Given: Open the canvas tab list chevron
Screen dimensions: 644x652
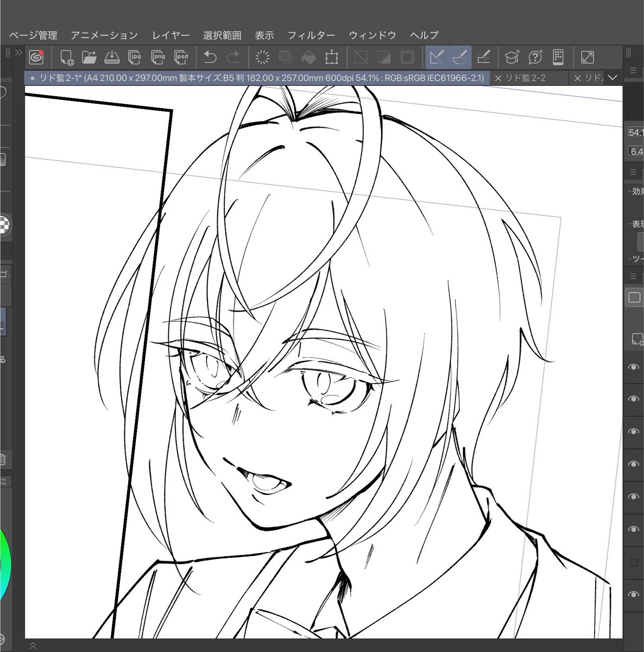Looking at the screenshot, I should coord(613,78).
